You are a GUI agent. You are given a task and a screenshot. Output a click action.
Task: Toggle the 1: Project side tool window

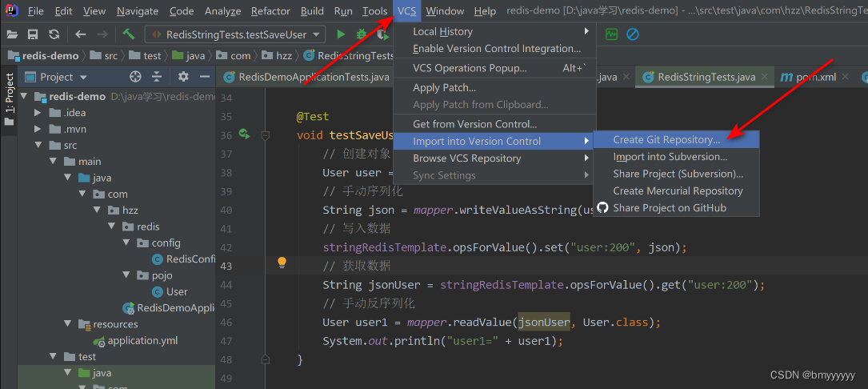point(9,99)
